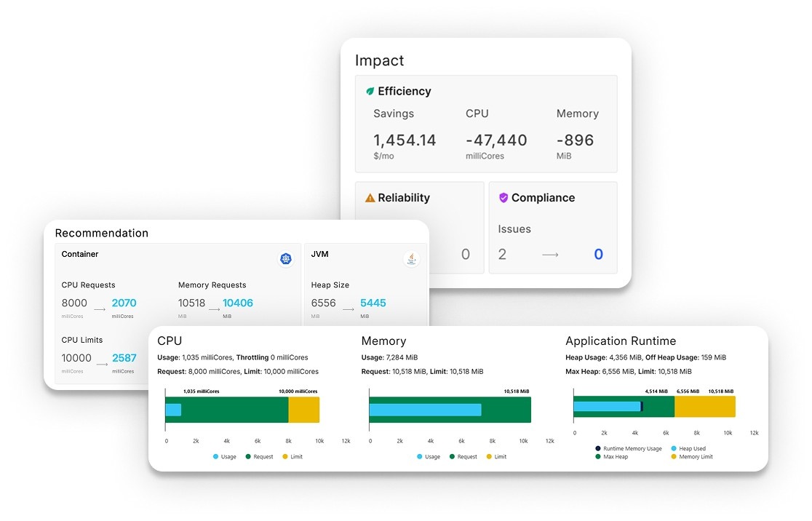
Task: Click the purple Compliance shield icon
Action: (x=504, y=197)
